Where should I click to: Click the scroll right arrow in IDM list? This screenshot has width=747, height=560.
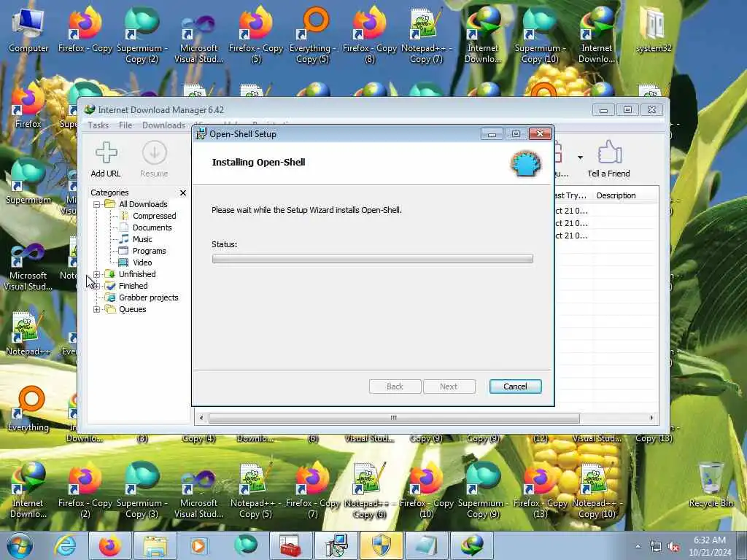[x=651, y=418]
